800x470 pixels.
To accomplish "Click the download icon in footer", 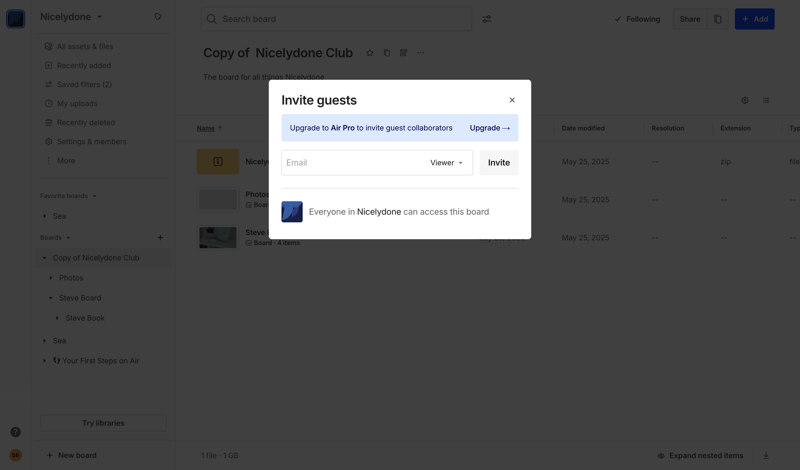I will pos(766,456).
